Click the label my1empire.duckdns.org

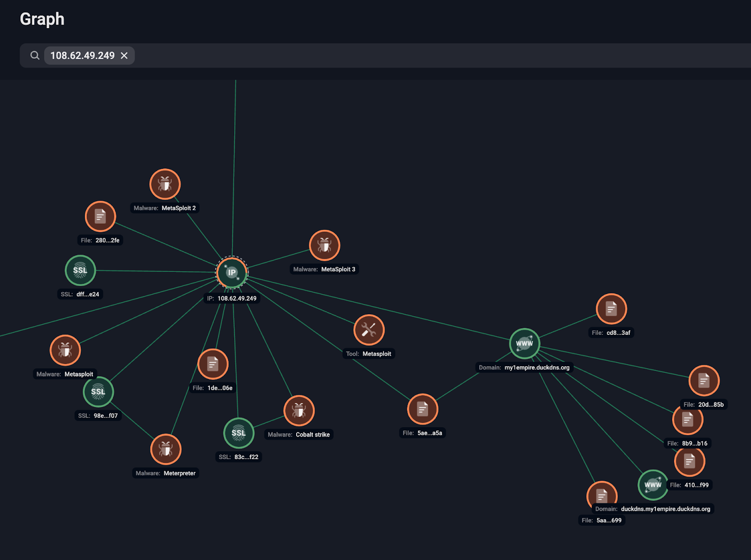pyautogui.click(x=537, y=368)
